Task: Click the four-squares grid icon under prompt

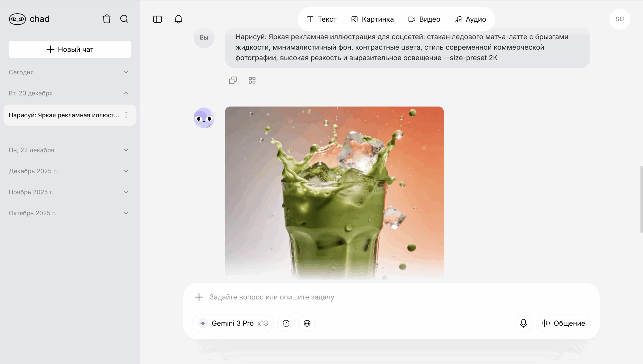Action: 252,80
